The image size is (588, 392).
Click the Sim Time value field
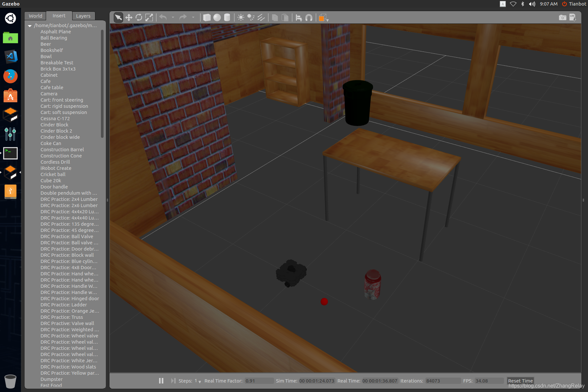317,381
